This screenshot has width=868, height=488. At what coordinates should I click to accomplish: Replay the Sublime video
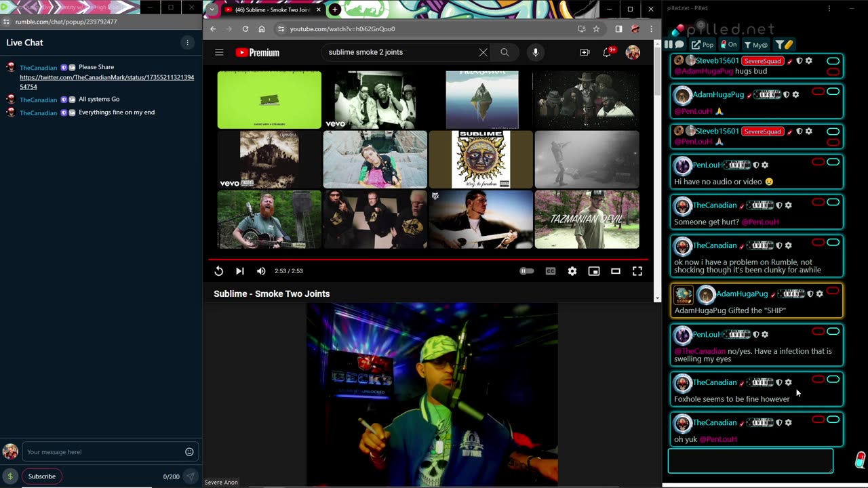pyautogui.click(x=218, y=271)
